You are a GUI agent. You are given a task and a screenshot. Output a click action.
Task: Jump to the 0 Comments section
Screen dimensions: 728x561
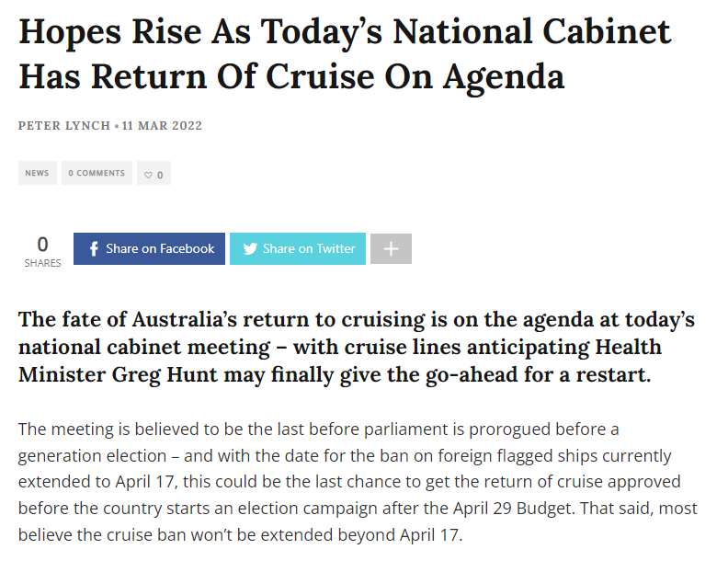point(97,173)
